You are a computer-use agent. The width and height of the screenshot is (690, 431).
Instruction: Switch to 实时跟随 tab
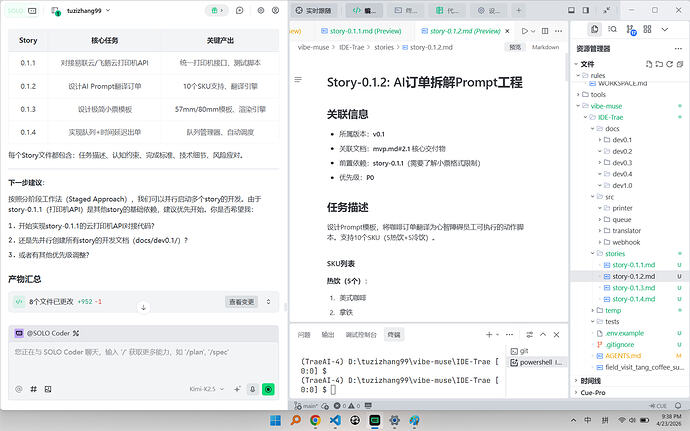click(313, 10)
